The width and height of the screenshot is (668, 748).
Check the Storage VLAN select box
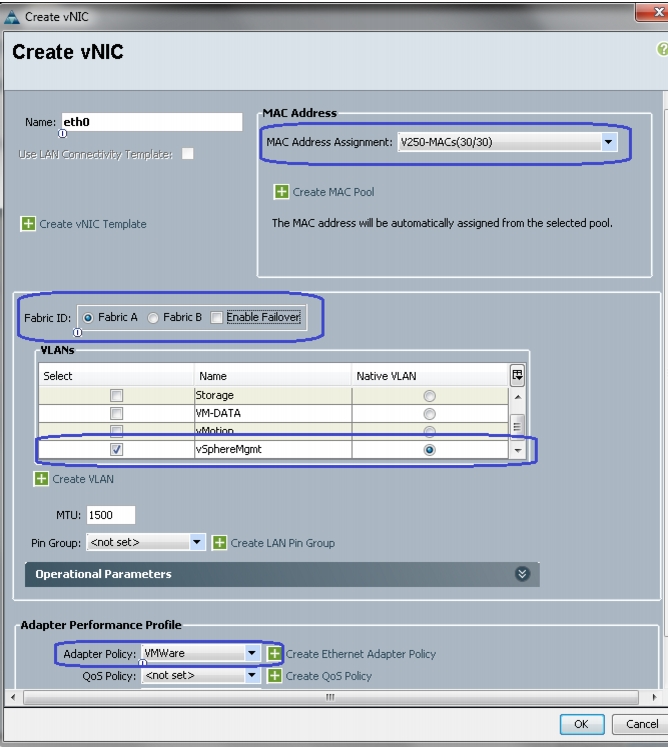(116, 395)
